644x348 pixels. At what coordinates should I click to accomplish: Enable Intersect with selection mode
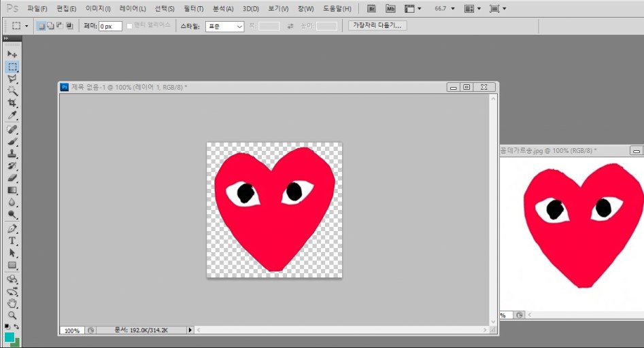tap(69, 26)
